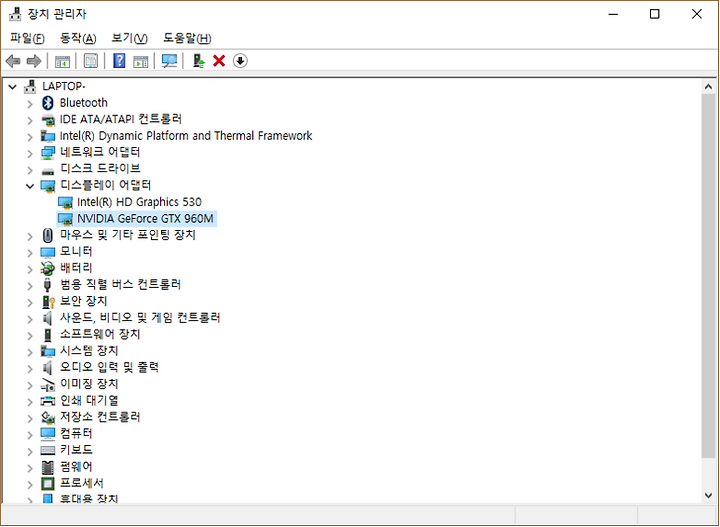This screenshot has height=527, width=720.
Task: Click the Bluetooth category icon
Action: pyautogui.click(x=48, y=103)
